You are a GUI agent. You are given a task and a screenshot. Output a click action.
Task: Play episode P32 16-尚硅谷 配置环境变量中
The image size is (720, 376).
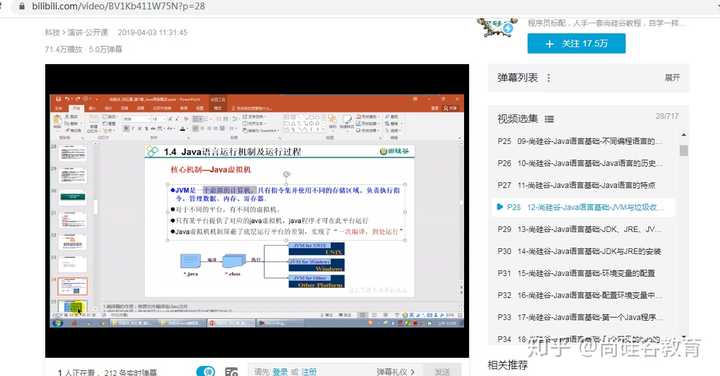[x=579, y=295]
